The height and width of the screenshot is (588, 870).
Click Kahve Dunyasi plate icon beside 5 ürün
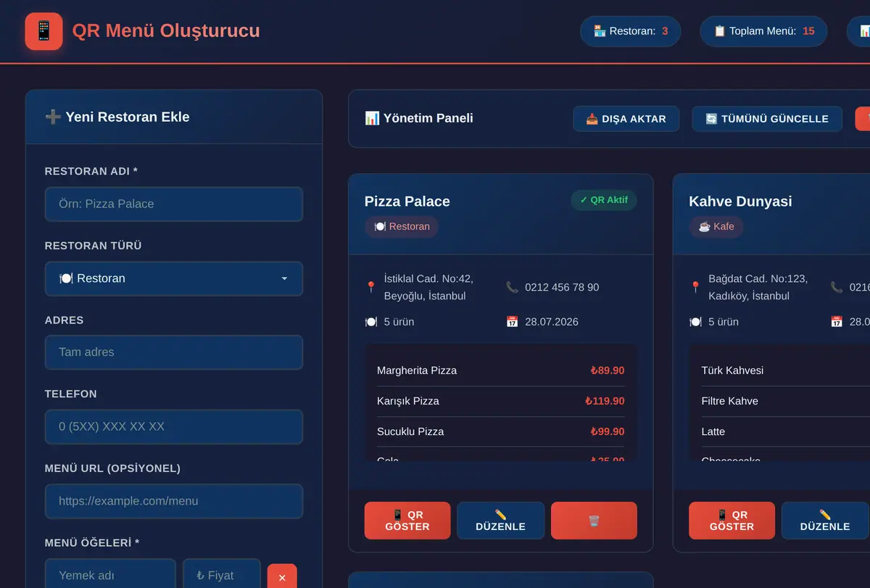pyautogui.click(x=695, y=321)
